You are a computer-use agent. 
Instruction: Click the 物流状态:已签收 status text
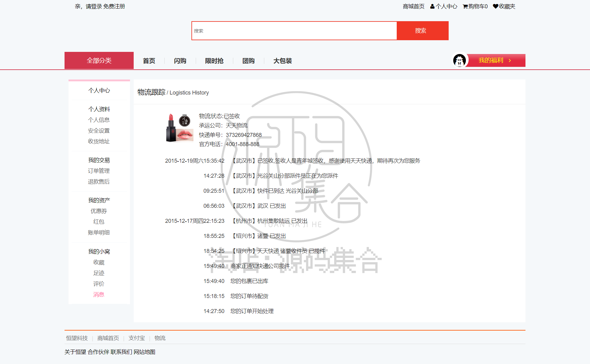tap(219, 116)
